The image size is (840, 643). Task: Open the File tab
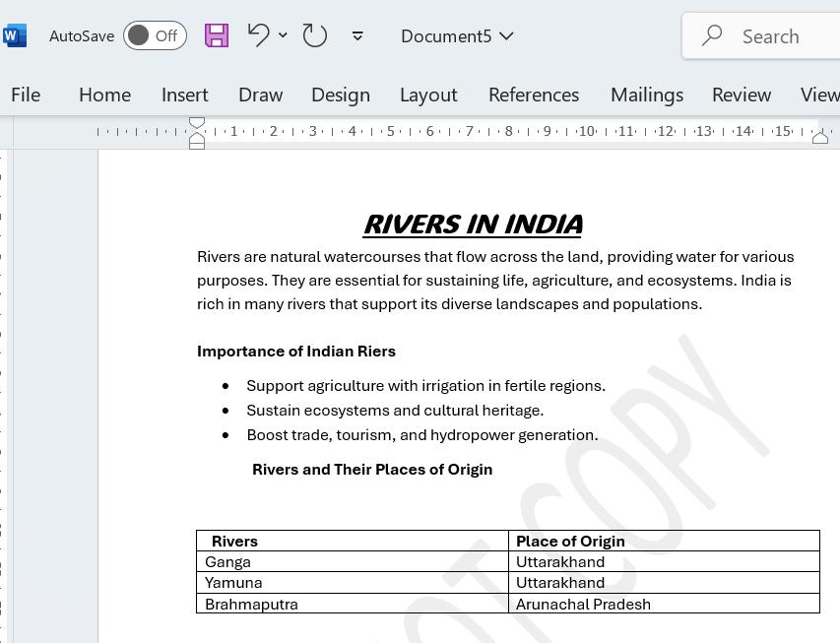26,95
